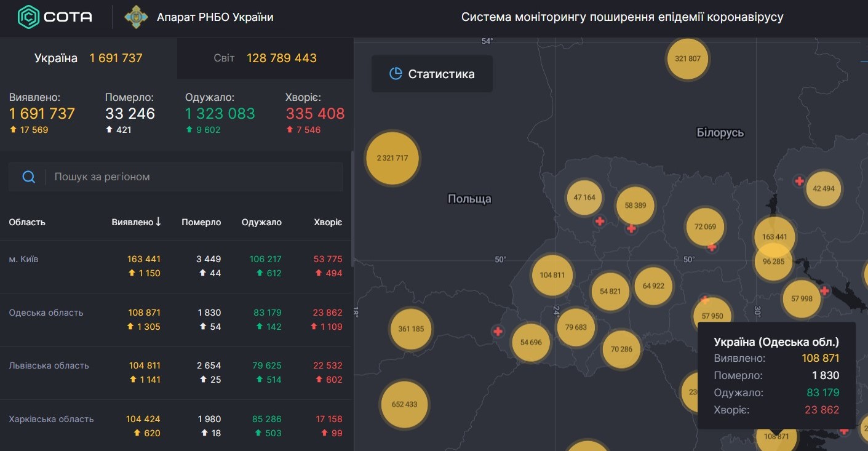This screenshot has width=868, height=451.
Task: Click the red cross right of the 57 998 bubble
Action: pos(825,291)
